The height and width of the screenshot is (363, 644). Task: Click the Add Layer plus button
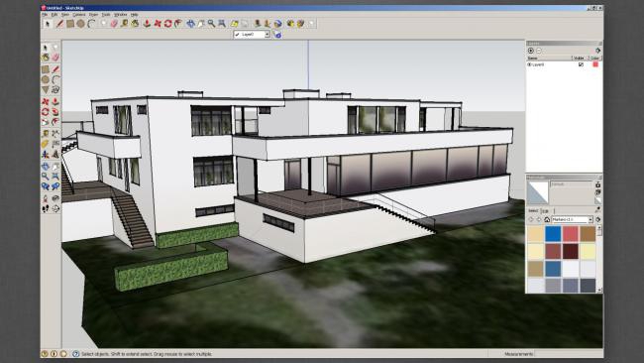[x=531, y=51]
